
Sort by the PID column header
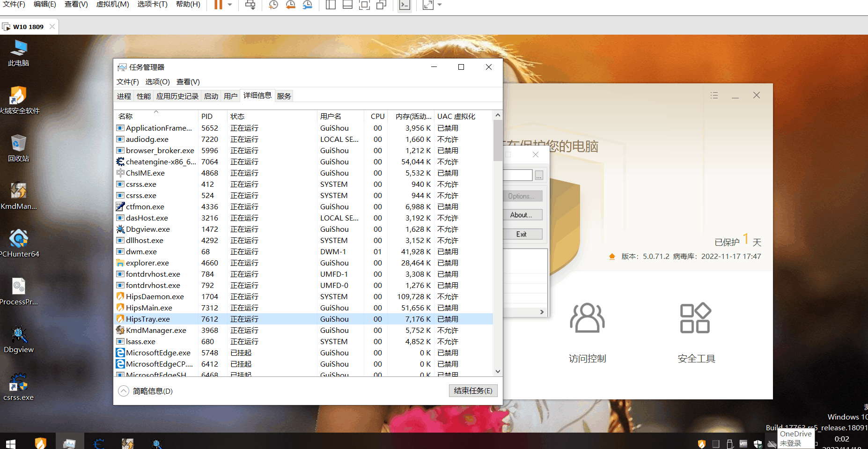pyautogui.click(x=212, y=117)
